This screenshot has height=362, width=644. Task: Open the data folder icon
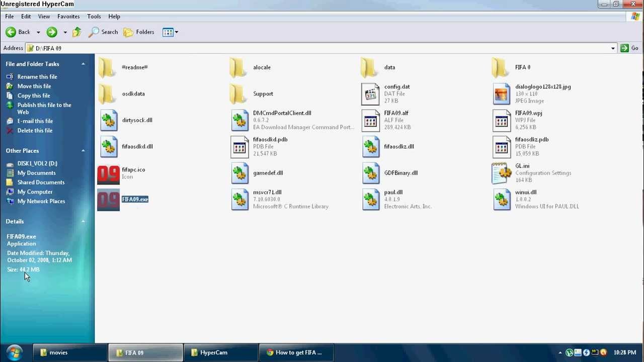coord(370,67)
